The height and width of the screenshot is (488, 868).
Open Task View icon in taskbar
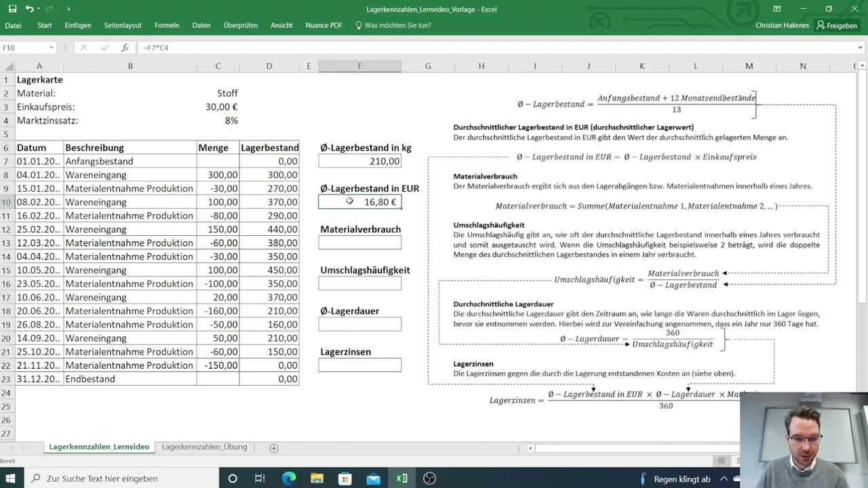(x=260, y=479)
